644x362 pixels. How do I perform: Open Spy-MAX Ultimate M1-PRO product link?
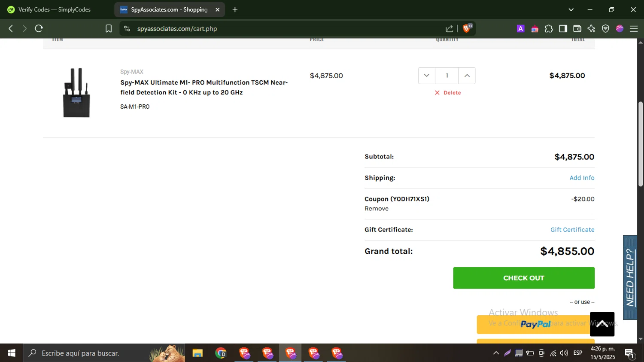click(x=204, y=87)
